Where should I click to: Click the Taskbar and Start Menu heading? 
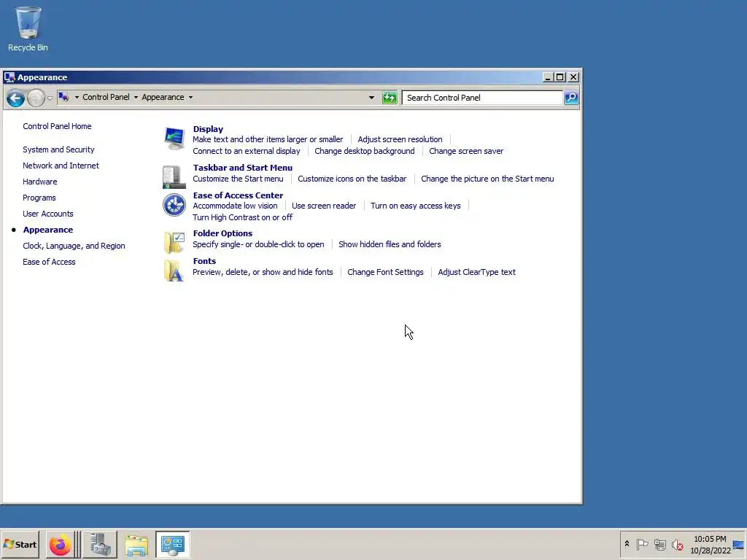243,168
